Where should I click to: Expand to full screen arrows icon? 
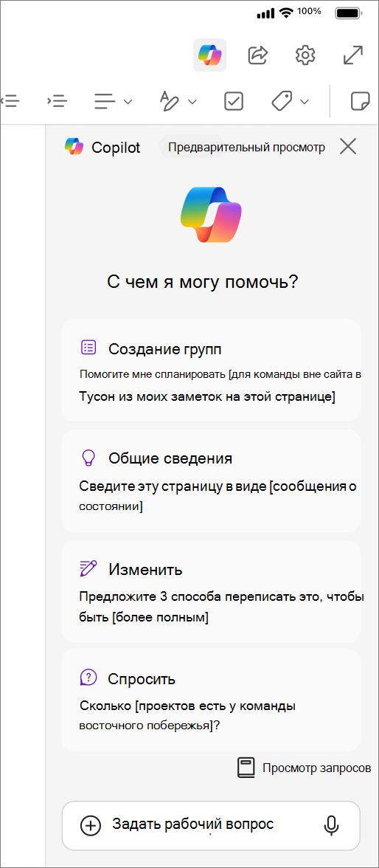tap(353, 55)
